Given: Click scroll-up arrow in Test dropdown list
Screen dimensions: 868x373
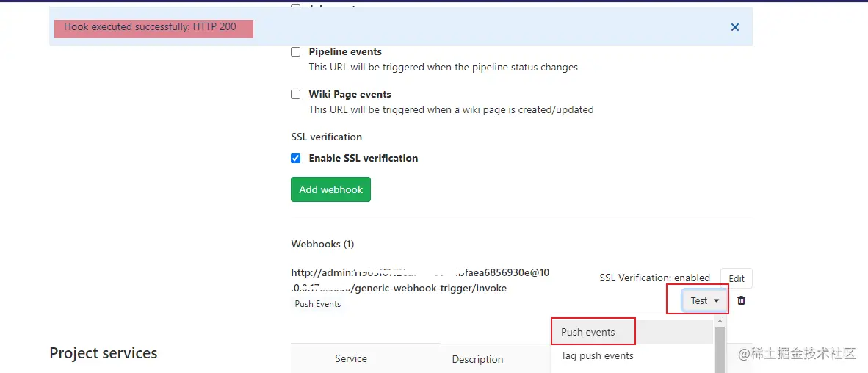Looking at the screenshot, I should (x=720, y=321).
